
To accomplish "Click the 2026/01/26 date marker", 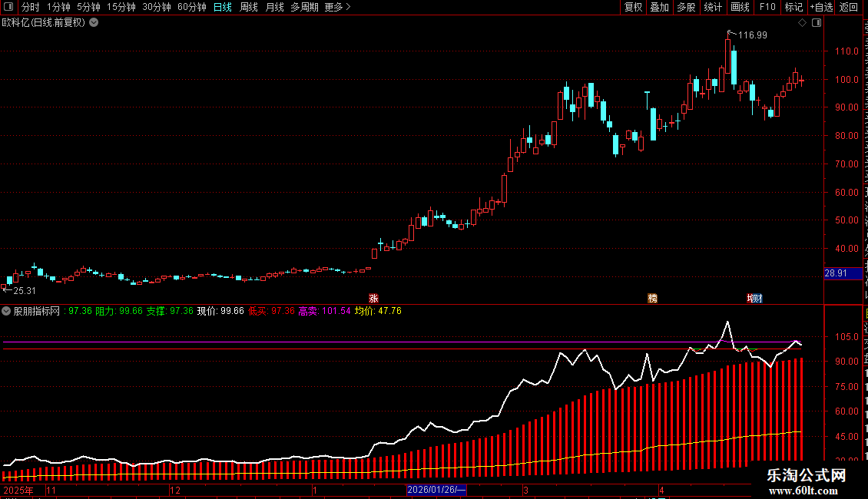I will (436, 490).
